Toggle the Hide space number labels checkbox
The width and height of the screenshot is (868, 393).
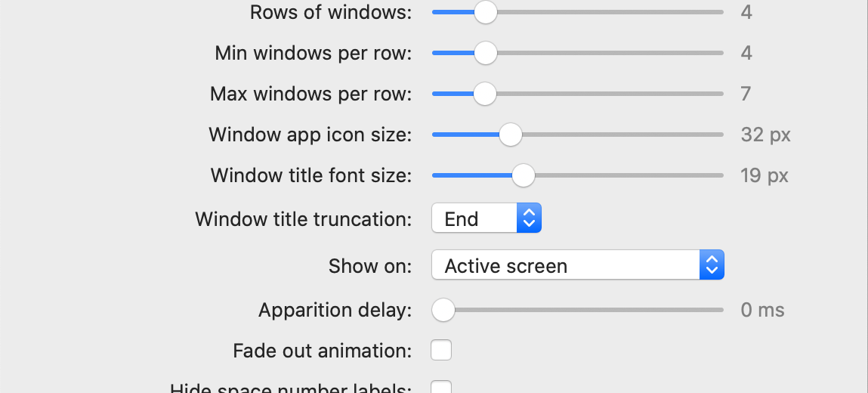[x=441, y=388]
